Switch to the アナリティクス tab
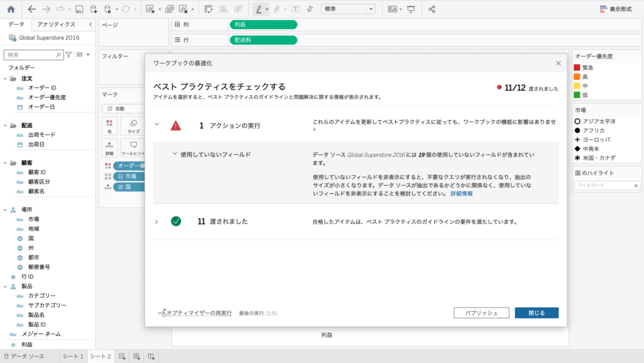 [56, 25]
